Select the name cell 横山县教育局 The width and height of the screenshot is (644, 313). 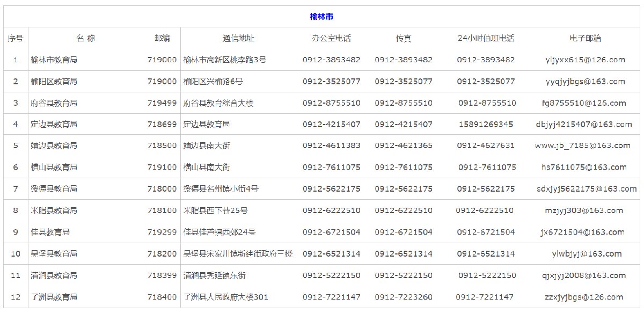pyautogui.click(x=54, y=167)
